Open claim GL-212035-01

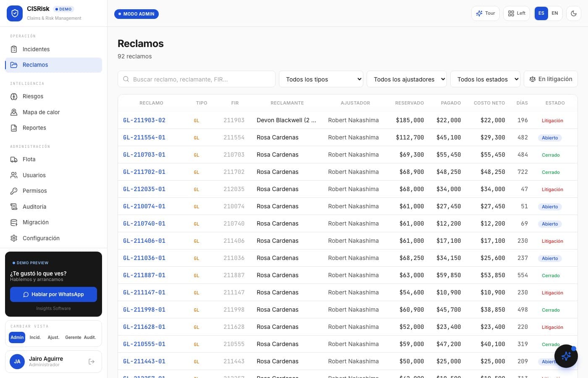(144, 189)
